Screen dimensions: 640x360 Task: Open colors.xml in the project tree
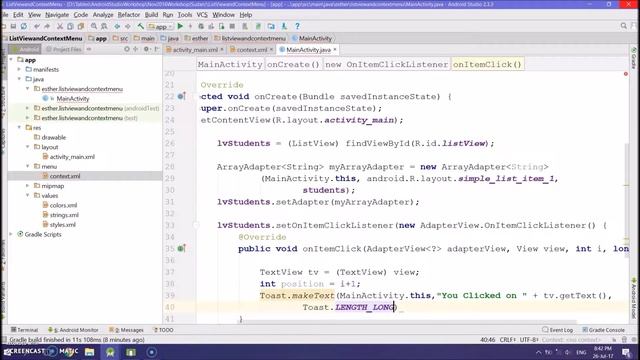click(x=63, y=205)
